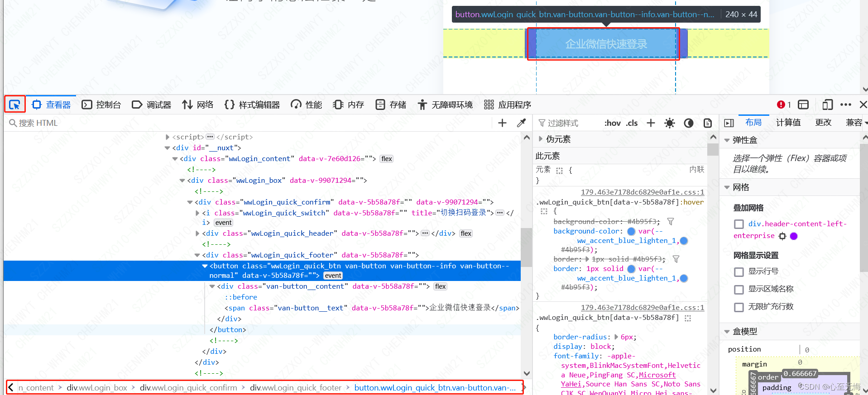Toggle light color scheme simulation sun icon
Image resolution: width=868 pixels, height=395 pixels.
670,123
